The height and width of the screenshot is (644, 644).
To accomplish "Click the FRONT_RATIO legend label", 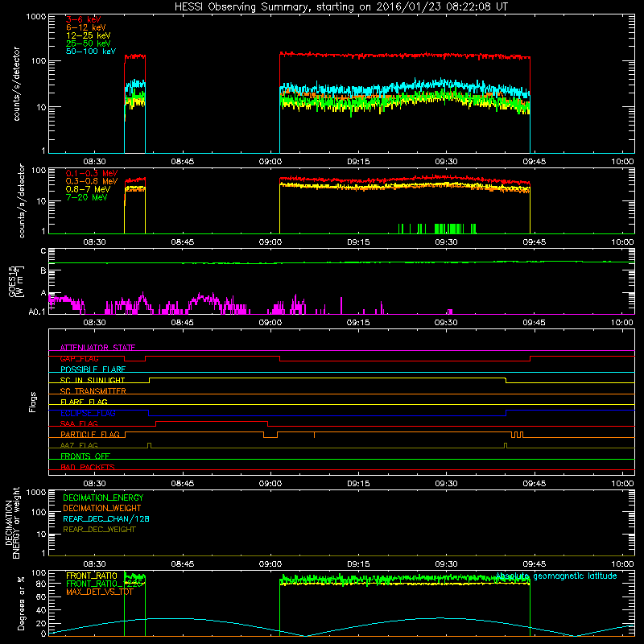I will pos(92,576).
